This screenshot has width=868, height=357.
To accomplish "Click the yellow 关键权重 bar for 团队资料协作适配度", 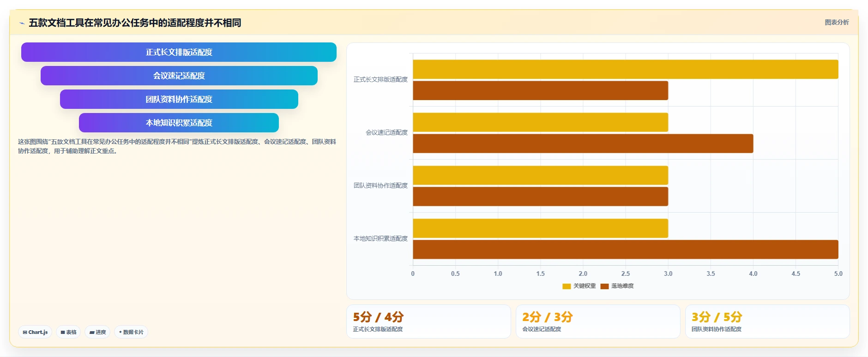I will pyautogui.click(x=540, y=175).
